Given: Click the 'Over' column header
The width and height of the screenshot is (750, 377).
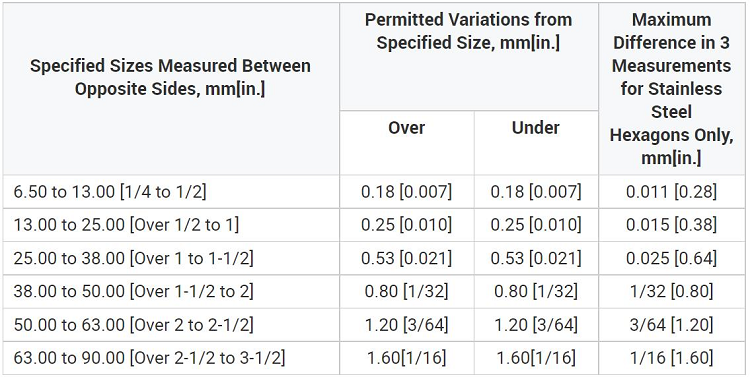Looking at the screenshot, I should [406, 128].
